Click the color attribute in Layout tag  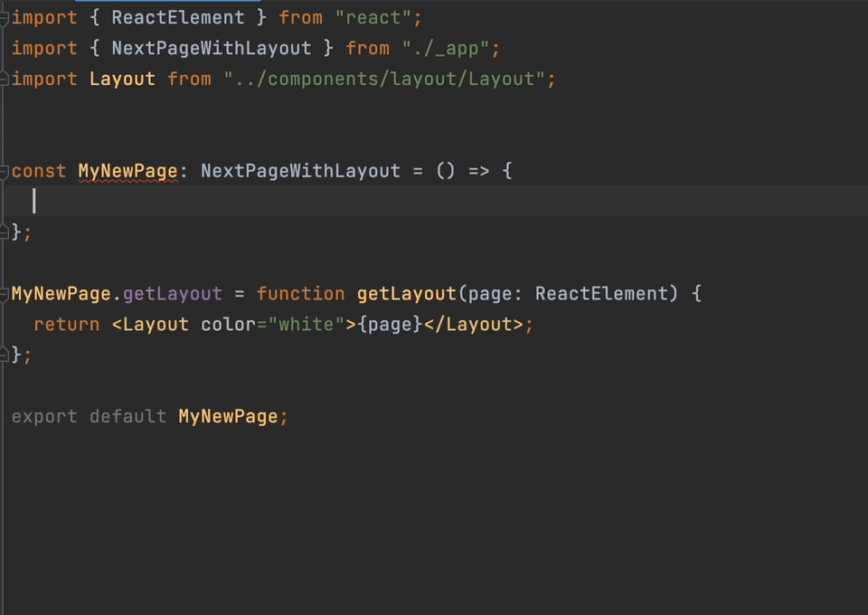click(x=228, y=325)
